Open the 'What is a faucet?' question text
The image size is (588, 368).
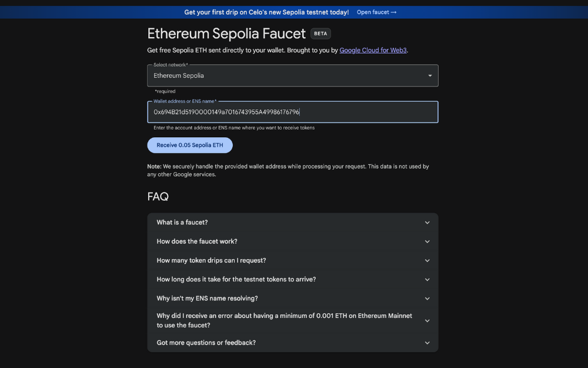pyautogui.click(x=182, y=223)
